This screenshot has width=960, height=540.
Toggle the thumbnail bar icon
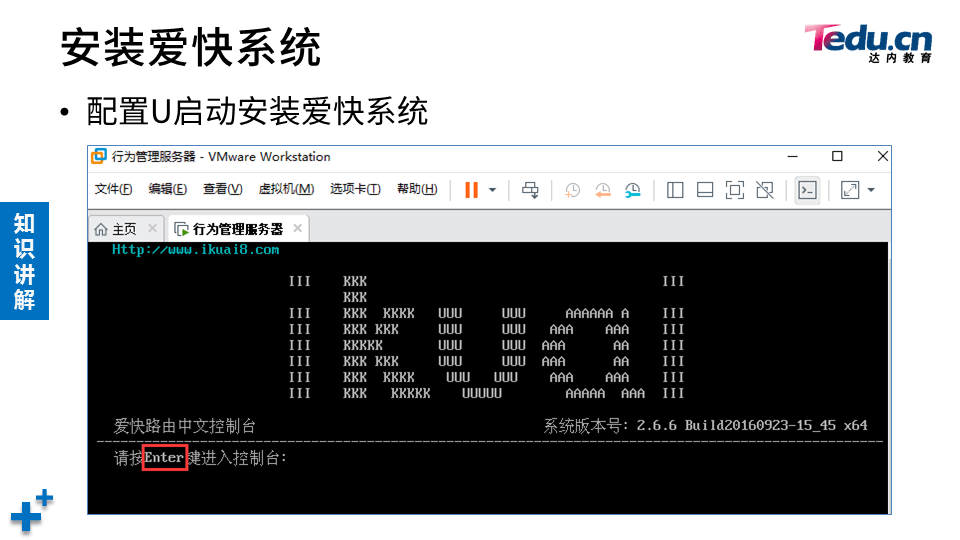(x=705, y=190)
